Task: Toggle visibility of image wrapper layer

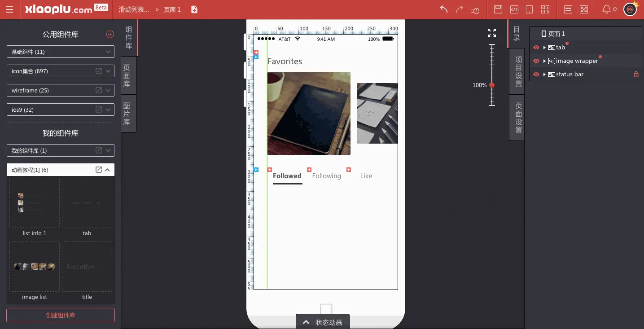Action: click(x=536, y=61)
